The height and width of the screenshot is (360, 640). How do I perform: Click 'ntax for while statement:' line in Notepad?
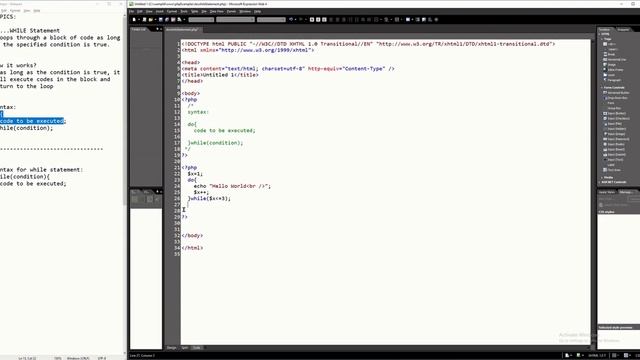tap(41, 169)
